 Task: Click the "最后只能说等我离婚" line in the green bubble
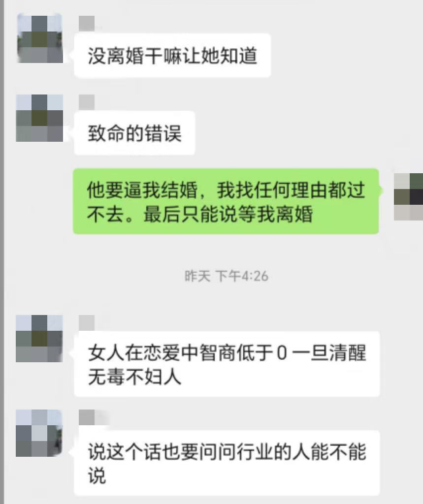click(228, 214)
